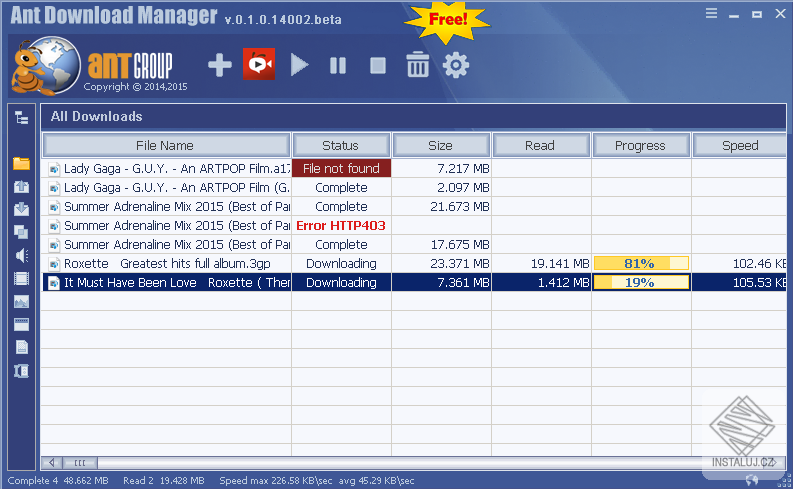
Task: Click the 19% progress bar
Action: point(641,283)
